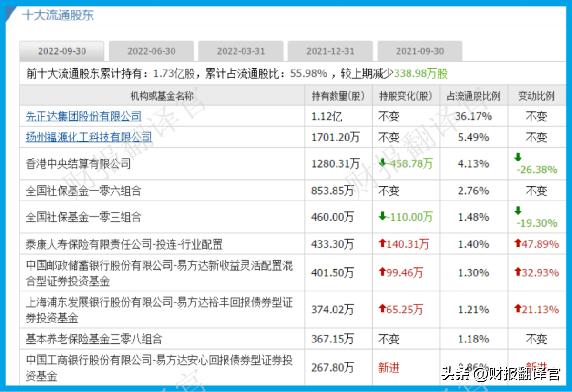Screen dimensions: 572x392
Task: Click the red up arrow beside 21.13%
Action: coord(518,309)
